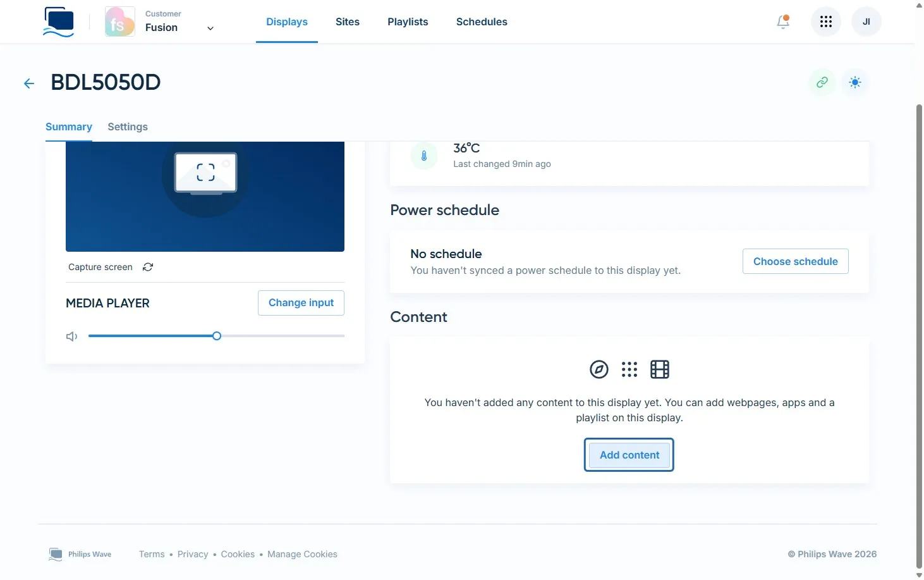Open the JI user profile menu

pyautogui.click(x=866, y=22)
